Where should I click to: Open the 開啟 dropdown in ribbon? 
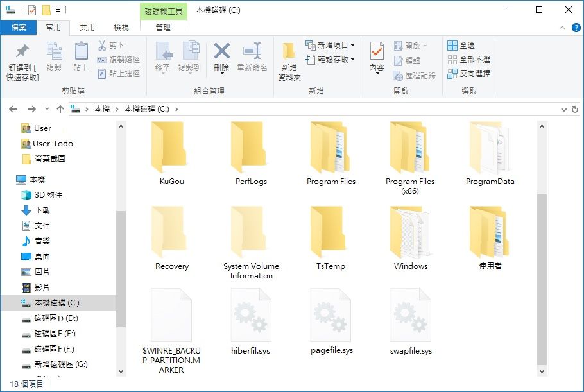pyautogui.click(x=410, y=46)
